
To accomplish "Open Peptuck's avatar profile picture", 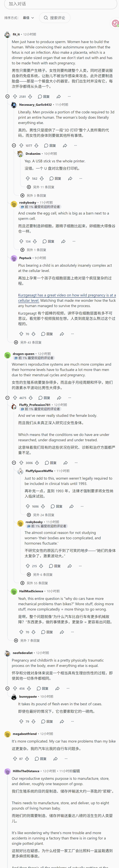I will tap(14, 258).
